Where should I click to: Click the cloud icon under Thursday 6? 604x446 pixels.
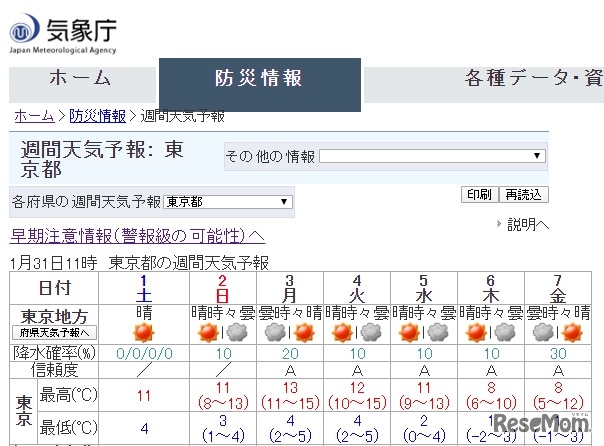[505, 332]
